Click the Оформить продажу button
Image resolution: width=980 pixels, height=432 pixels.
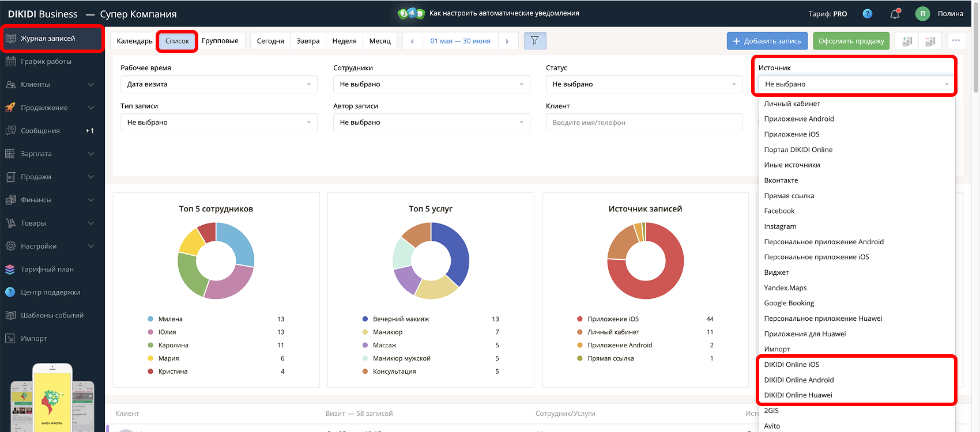851,41
